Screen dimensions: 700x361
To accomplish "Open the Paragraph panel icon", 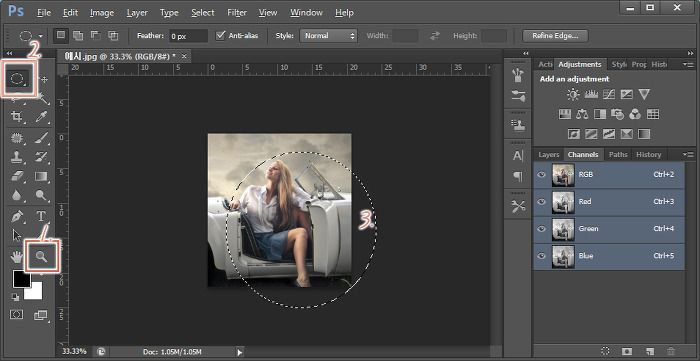I will coord(518,177).
